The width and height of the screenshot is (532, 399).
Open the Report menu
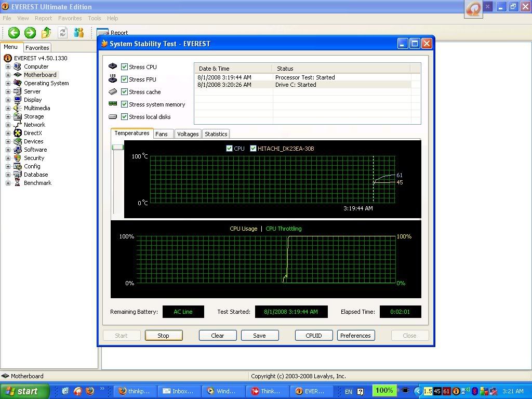tap(44, 18)
